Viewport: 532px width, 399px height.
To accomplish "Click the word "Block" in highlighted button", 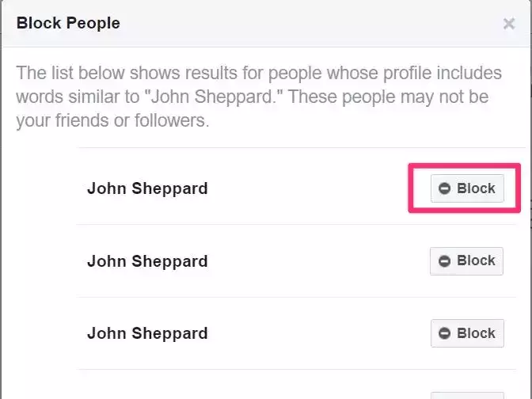I will (476, 188).
